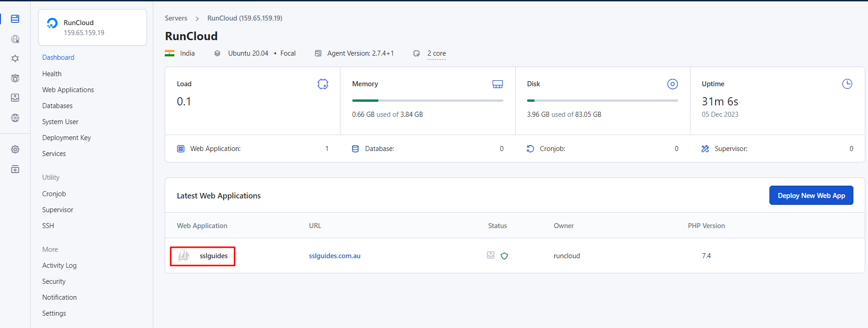Select the RunCloud server card in sidebar
Viewport: 868px width, 328px height.
(93, 27)
